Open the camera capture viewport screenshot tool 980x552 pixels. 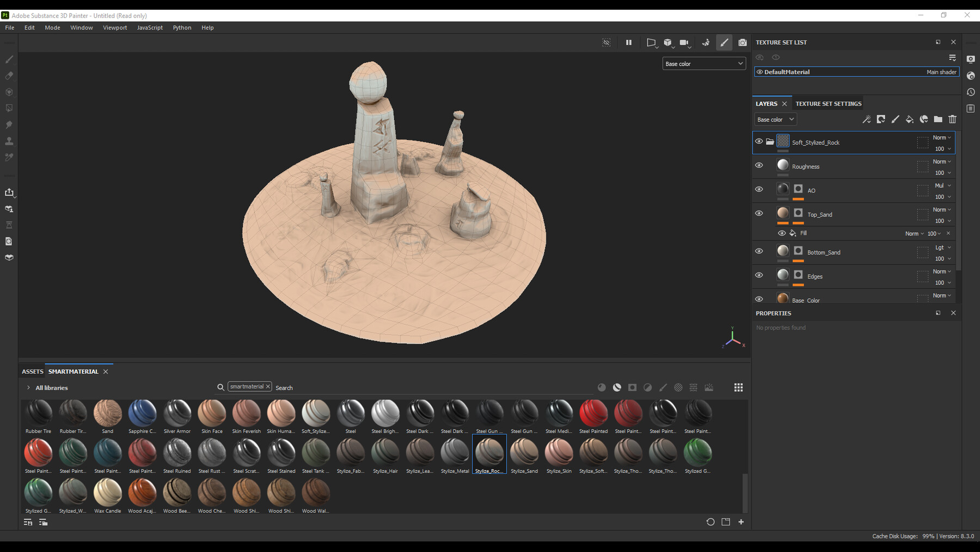pos(743,43)
